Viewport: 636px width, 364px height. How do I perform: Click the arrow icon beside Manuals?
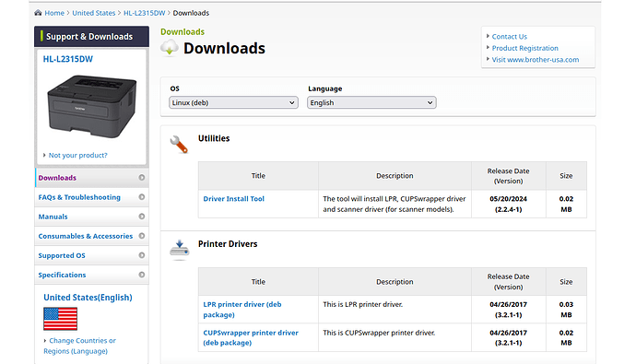(142, 217)
